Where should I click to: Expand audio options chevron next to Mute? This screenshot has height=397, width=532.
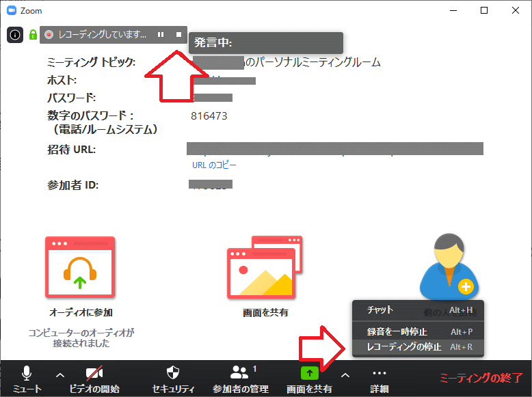[60, 375]
